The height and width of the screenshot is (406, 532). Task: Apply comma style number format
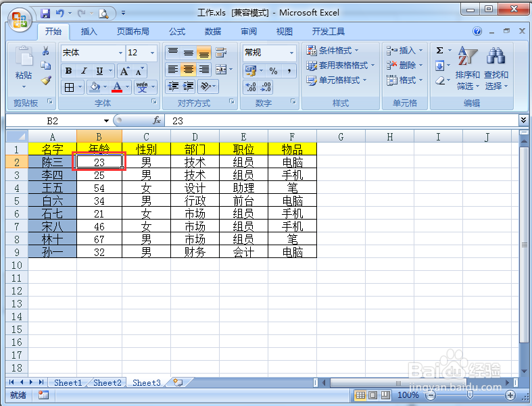pyautogui.click(x=289, y=71)
